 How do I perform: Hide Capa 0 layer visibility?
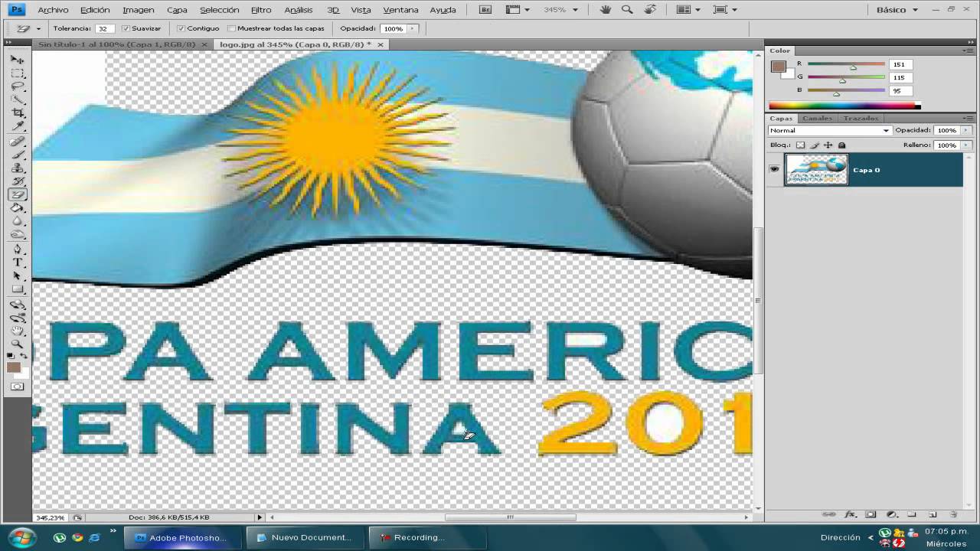[x=774, y=169]
